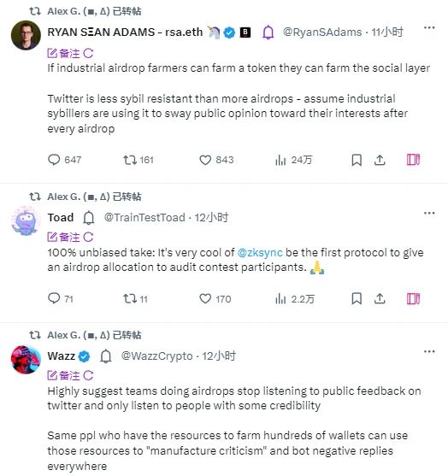Edit the 备注 note on Wazz's tweet
Viewport: 448px width, 476px height.
point(63,375)
